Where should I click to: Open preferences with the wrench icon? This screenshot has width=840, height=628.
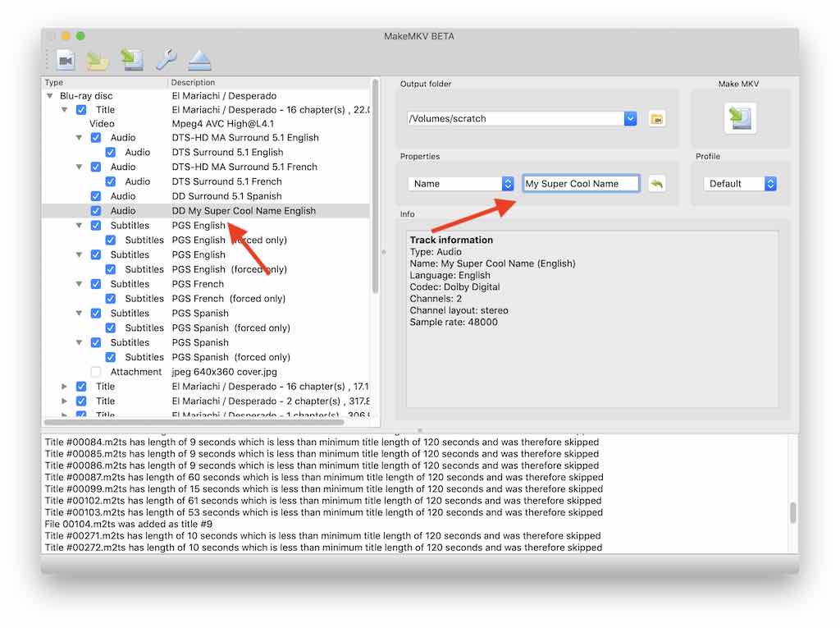(166, 60)
